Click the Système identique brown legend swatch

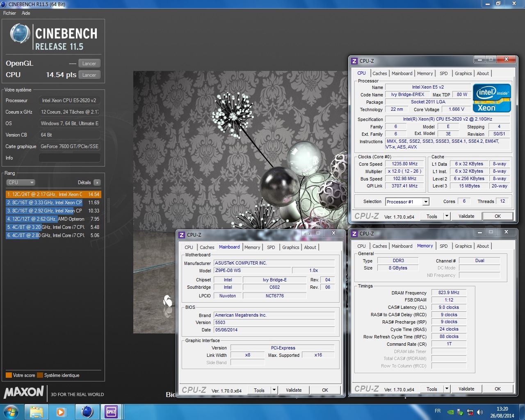click(x=40, y=375)
